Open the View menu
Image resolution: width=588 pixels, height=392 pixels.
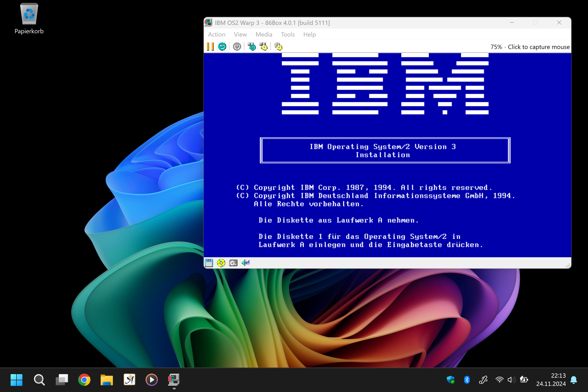click(240, 35)
